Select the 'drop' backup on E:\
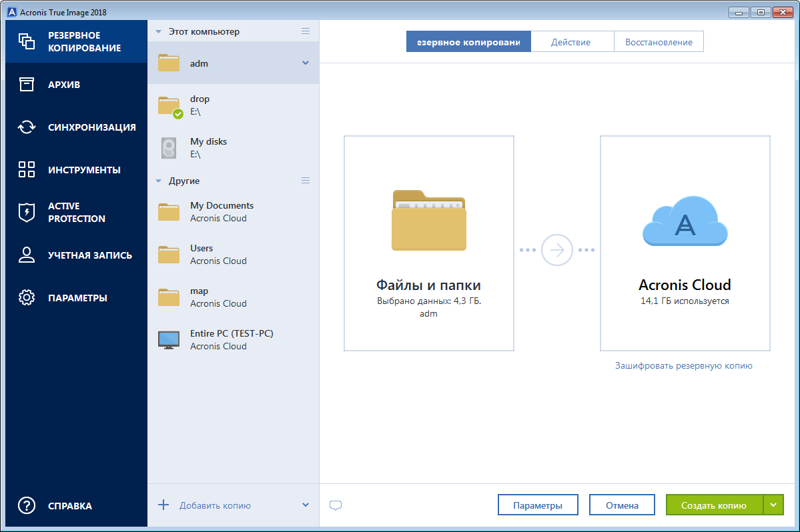 point(233,105)
